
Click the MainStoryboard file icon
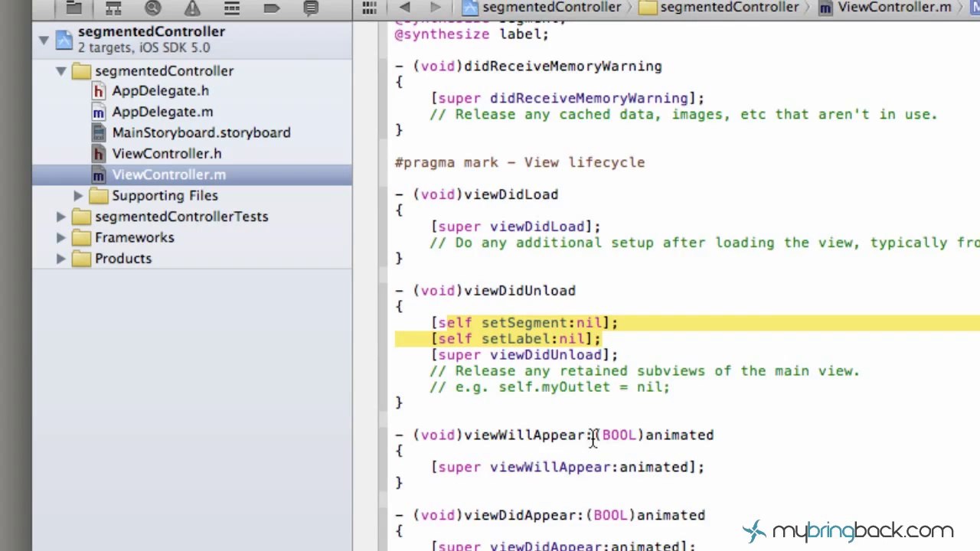coord(98,132)
